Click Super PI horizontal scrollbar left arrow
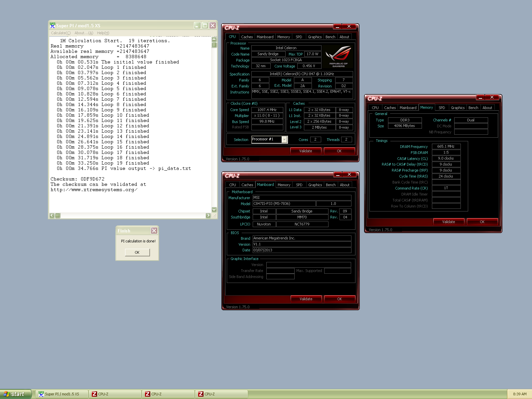Image resolution: width=532 pixels, height=399 pixels. [52, 215]
